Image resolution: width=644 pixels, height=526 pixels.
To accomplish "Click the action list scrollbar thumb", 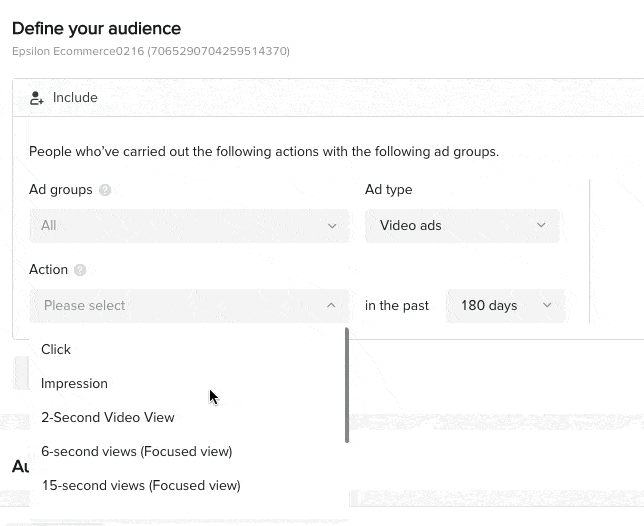I will tap(347, 385).
